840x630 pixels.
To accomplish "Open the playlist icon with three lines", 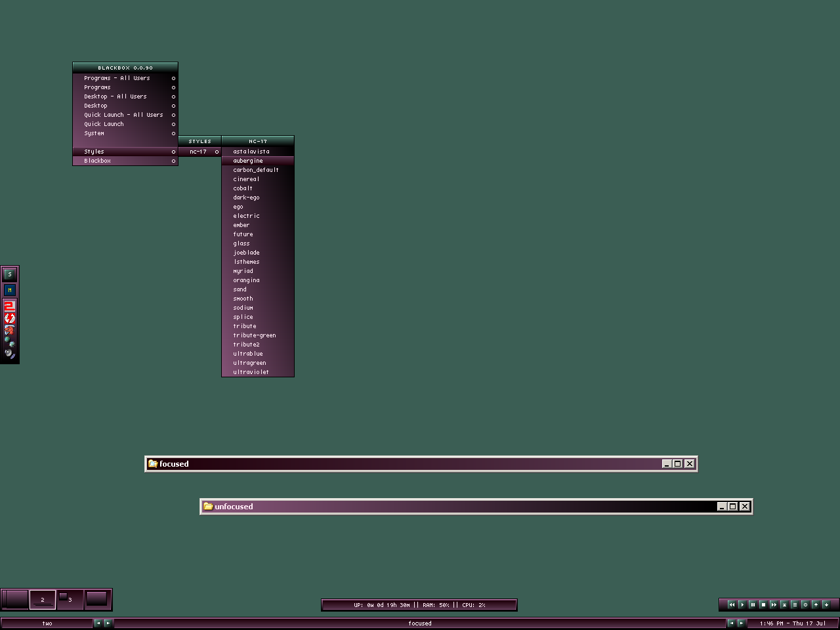I will [795, 604].
